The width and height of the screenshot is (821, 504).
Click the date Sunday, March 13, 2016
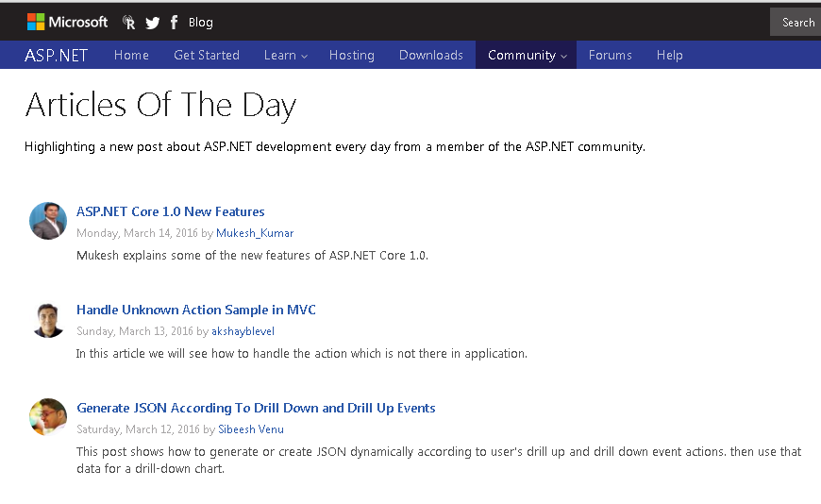(x=135, y=331)
